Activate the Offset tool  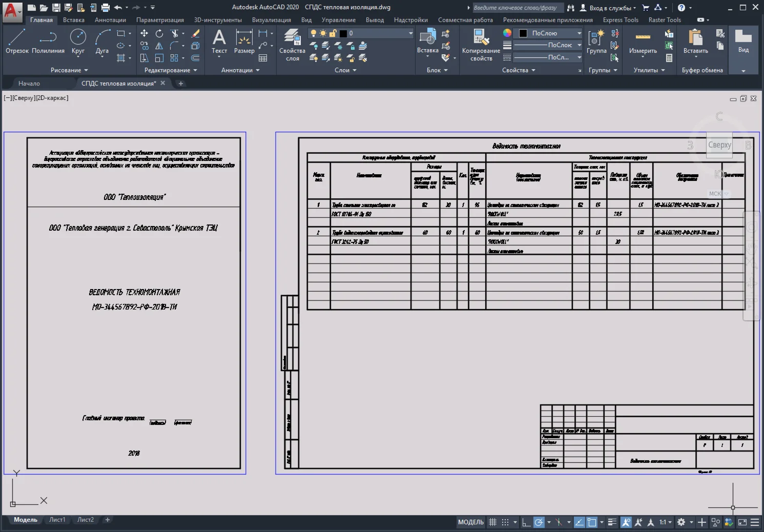(x=195, y=58)
